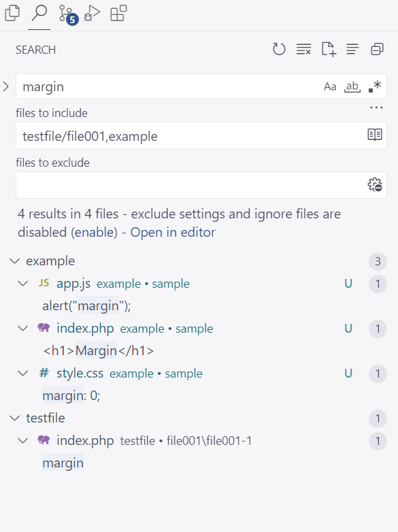Open a new search editor
398x532 pixels.
coord(329,49)
